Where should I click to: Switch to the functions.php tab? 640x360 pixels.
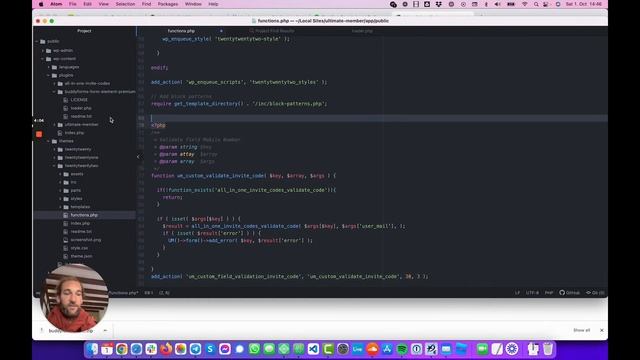(181, 31)
